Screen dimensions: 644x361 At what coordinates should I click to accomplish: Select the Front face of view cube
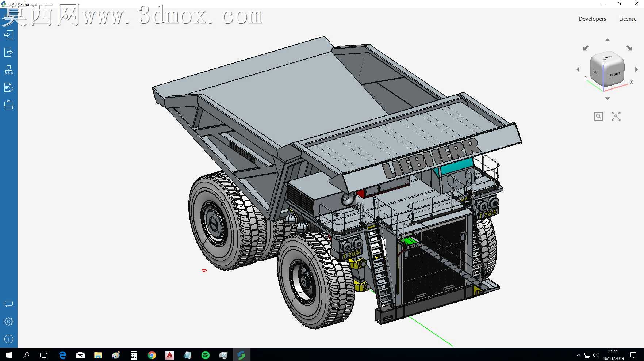pyautogui.click(x=614, y=74)
